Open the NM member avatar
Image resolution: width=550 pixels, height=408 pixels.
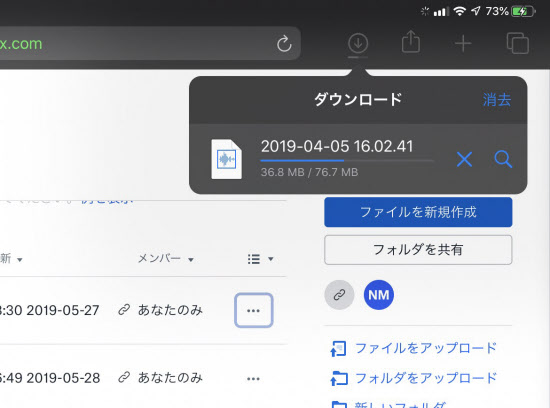coord(379,295)
